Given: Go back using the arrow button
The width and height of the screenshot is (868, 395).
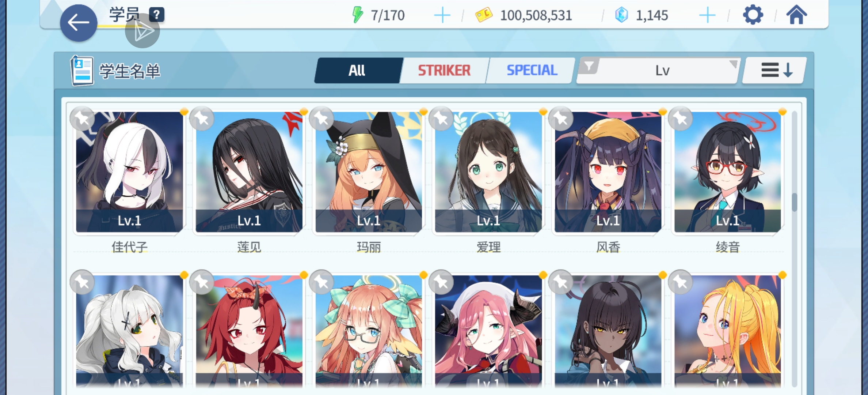Looking at the screenshot, I should pos(79,23).
